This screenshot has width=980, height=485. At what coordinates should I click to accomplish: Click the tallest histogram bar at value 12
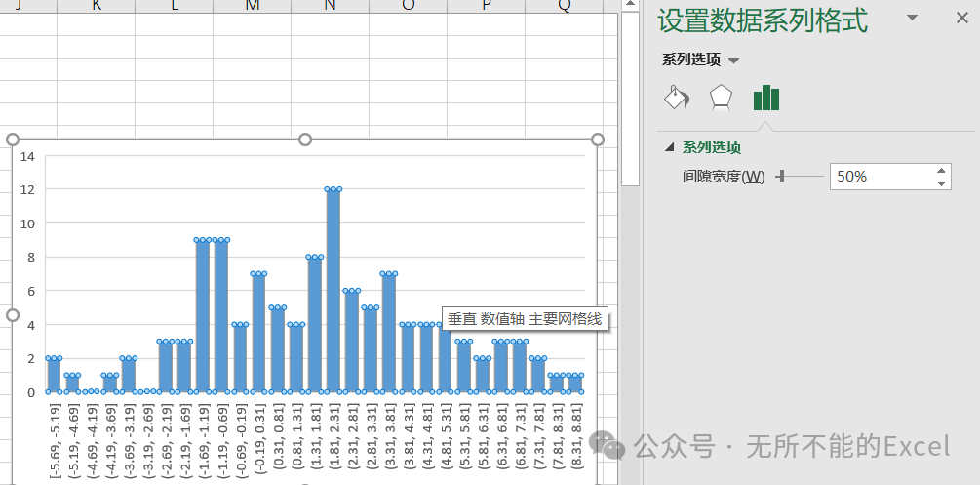point(333,291)
